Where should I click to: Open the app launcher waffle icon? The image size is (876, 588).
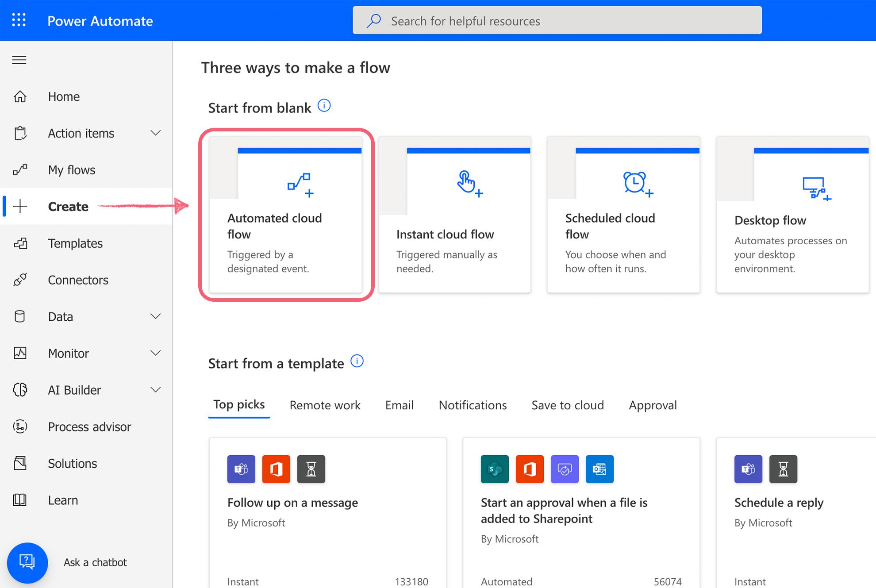point(19,20)
